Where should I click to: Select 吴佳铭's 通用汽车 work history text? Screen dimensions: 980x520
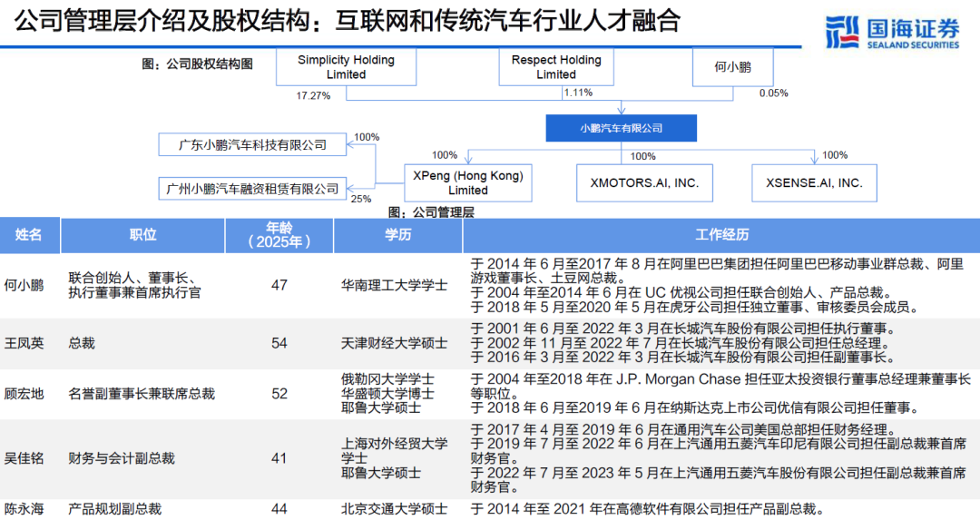(x=719, y=458)
